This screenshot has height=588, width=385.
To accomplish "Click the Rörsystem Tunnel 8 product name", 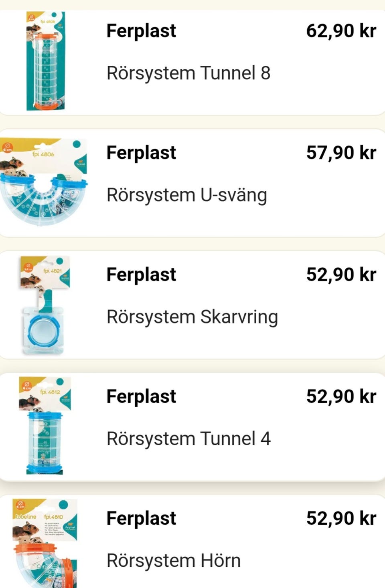I will [188, 73].
